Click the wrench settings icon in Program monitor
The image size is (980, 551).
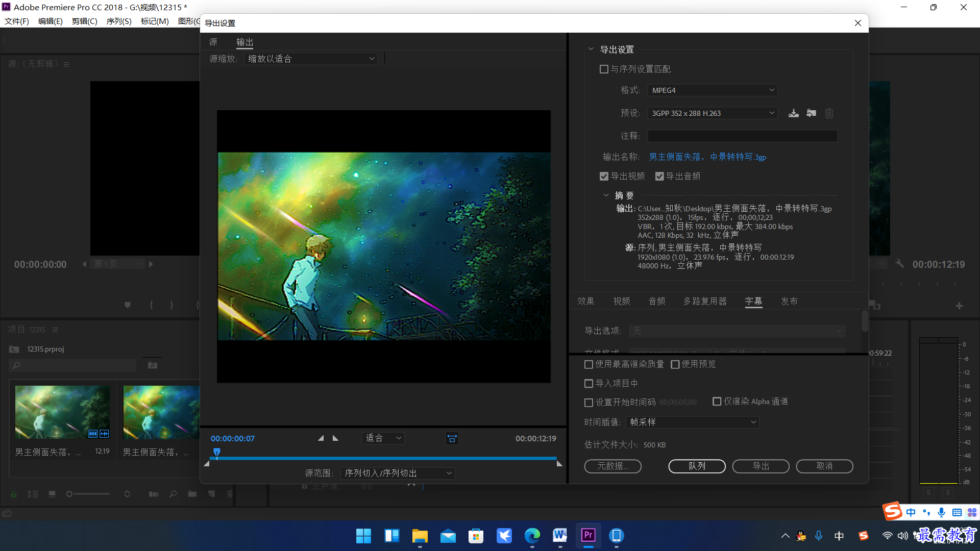(x=900, y=264)
